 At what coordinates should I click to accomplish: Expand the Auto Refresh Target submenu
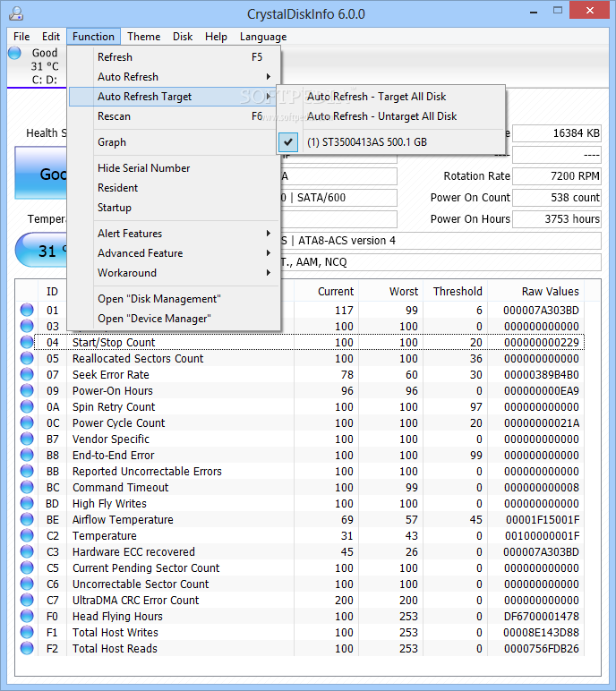tap(175, 97)
